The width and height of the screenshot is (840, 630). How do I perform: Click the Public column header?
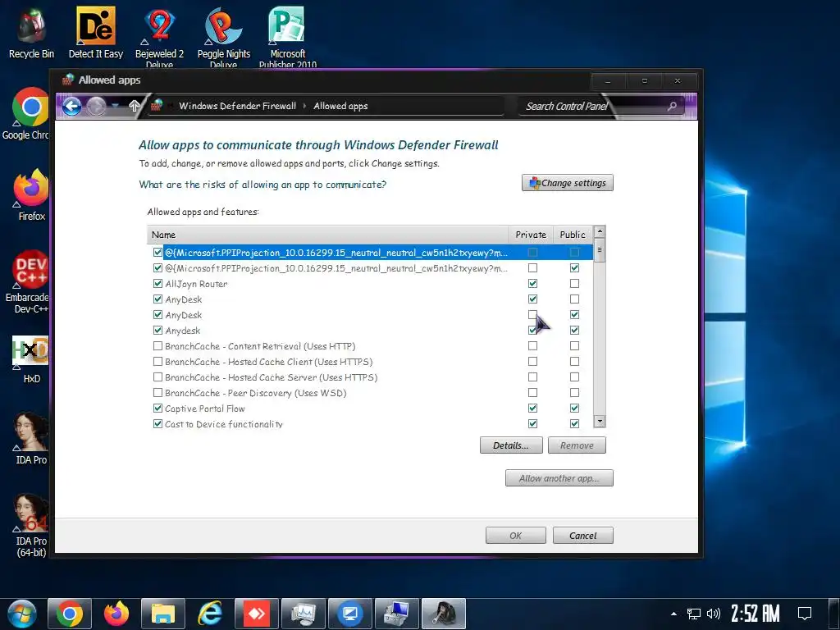pos(572,235)
